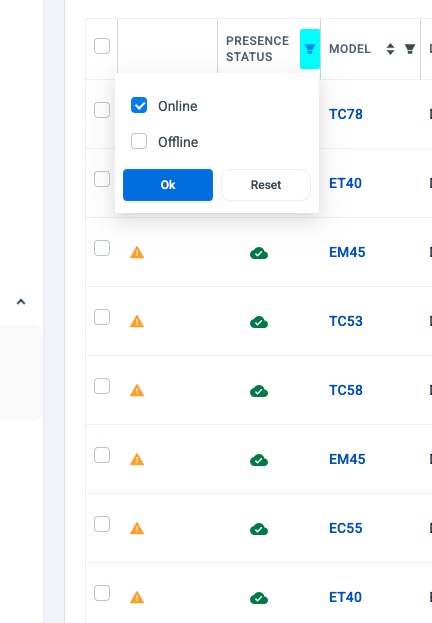Select the TC53 row checkbox
Screen dimensions: 432x623
102,317
